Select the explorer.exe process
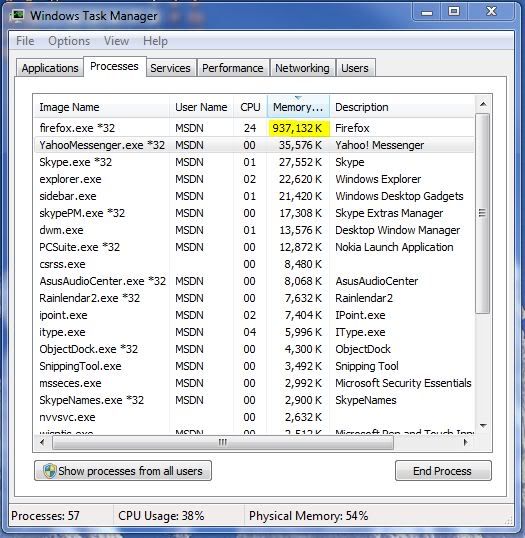525x538 pixels. click(254, 179)
